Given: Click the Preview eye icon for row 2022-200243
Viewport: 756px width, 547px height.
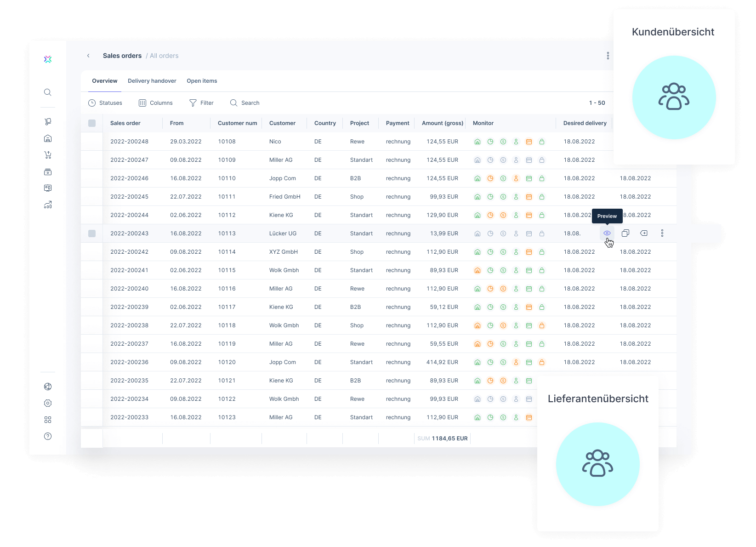Looking at the screenshot, I should [x=607, y=233].
